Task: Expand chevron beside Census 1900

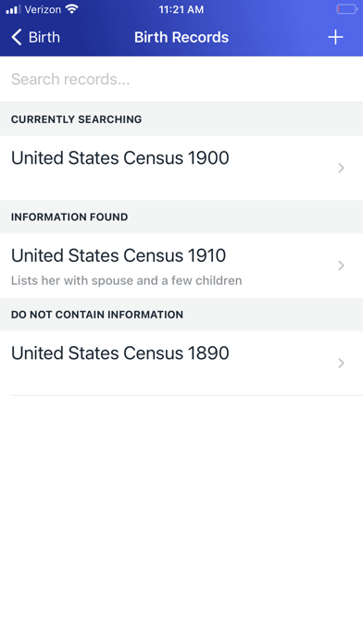Action: pos(341,167)
